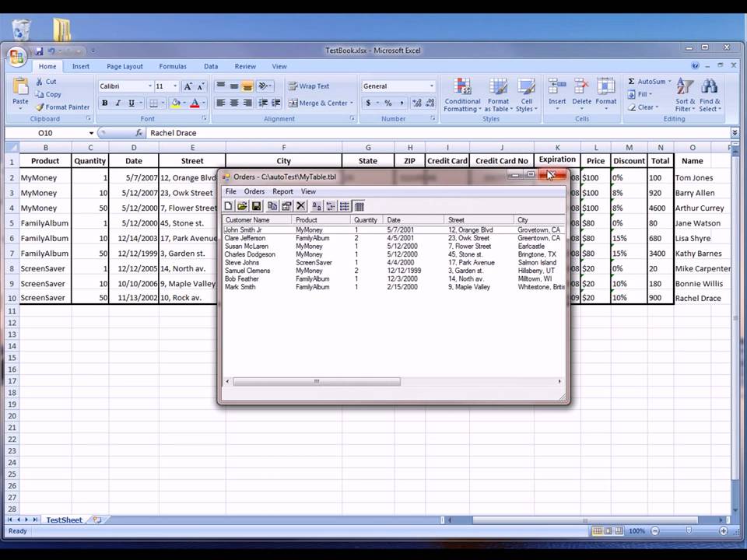Open the General number format dropdown

point(432,86)
